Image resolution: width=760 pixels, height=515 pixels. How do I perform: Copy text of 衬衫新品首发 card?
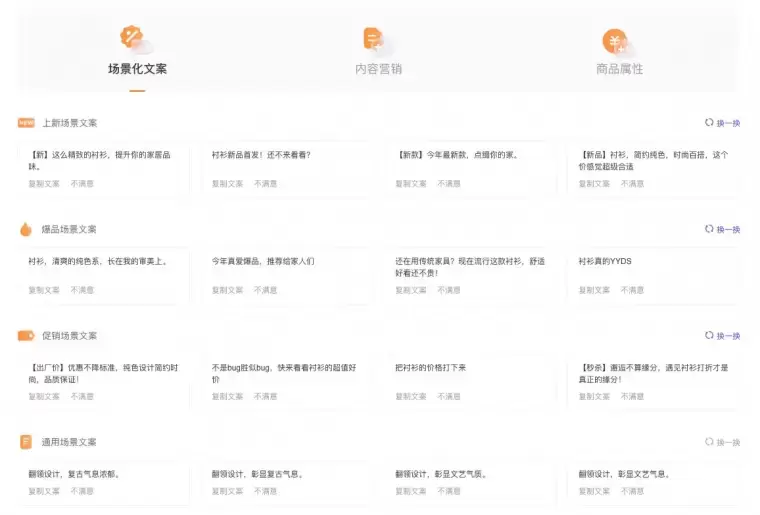227,184
